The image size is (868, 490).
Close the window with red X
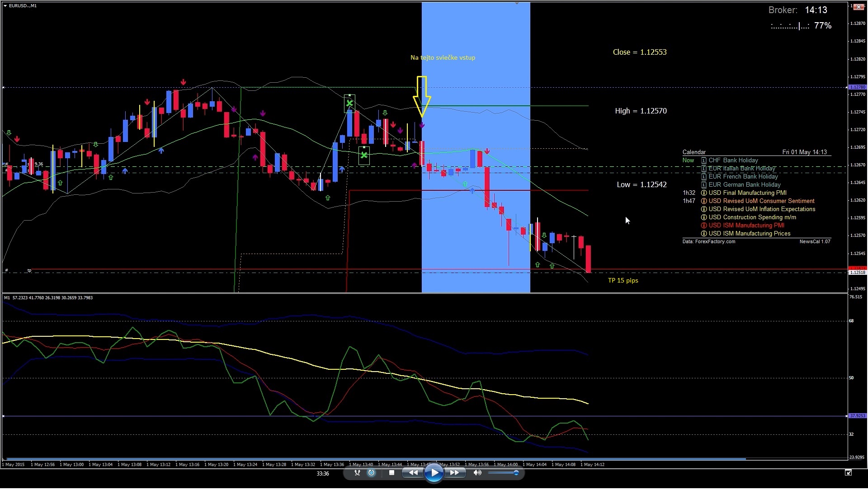click(x=859, y=7)
